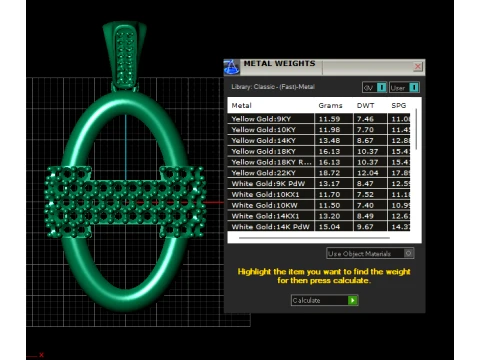Toggle the Use Object Materials option

(x=370, y=254)
